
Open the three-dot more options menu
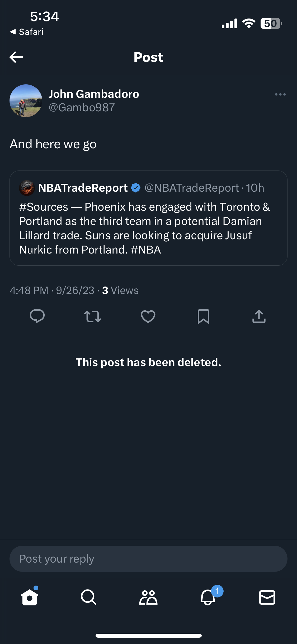[x=280, y=94]
